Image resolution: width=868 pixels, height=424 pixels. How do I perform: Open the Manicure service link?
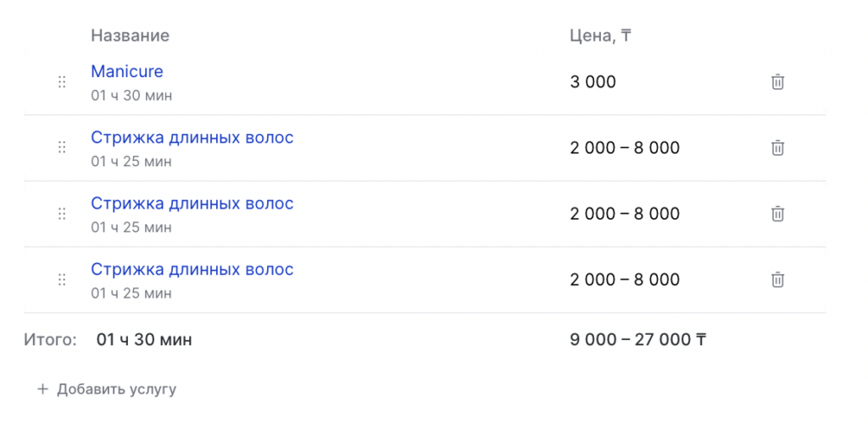127,72
